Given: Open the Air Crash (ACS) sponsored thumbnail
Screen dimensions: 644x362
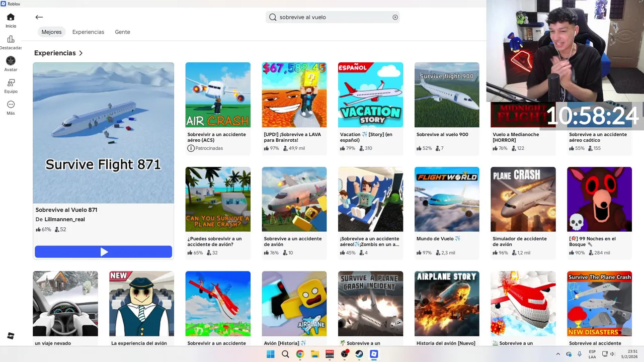Looking at the screenshot, I should click(x=218, y=95).
